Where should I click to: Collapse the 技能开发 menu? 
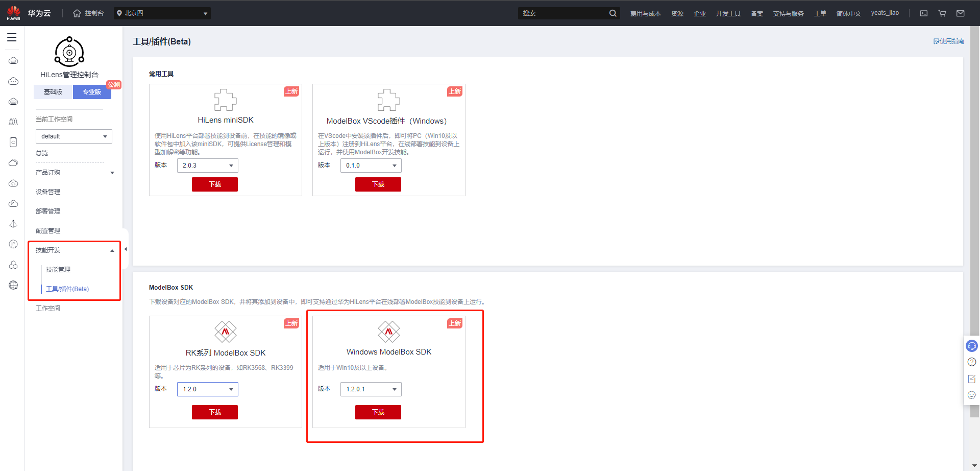[x=75, y=250]
